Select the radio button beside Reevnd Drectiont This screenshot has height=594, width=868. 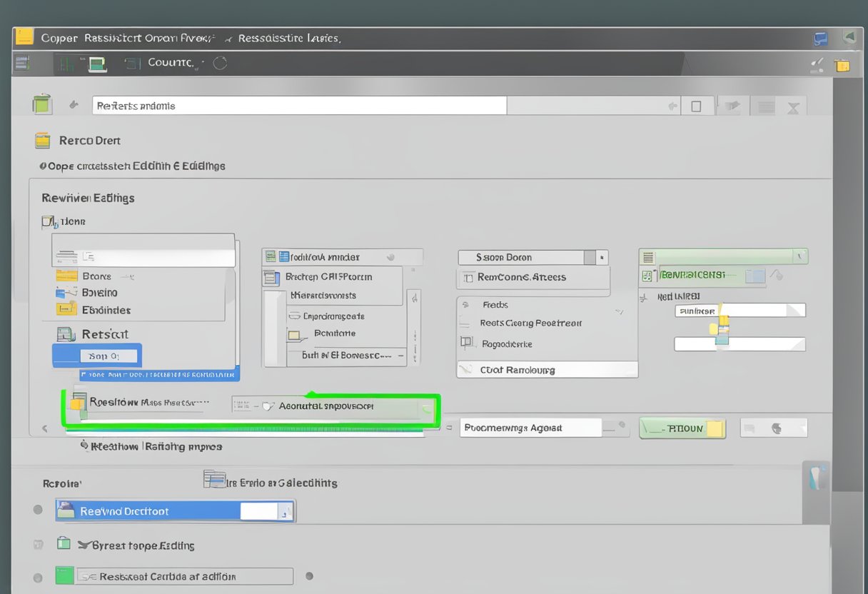pyautogui.click(x=38, y=510)
